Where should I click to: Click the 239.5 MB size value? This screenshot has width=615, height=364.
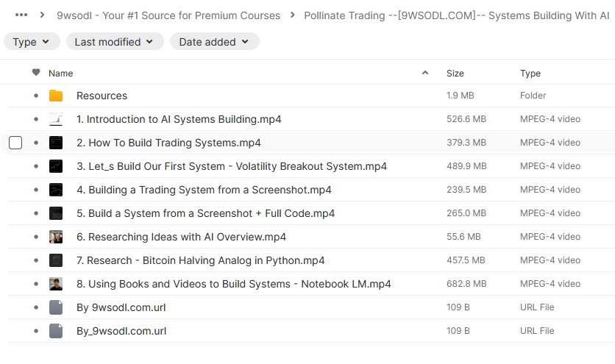click(x=466, y=190)
